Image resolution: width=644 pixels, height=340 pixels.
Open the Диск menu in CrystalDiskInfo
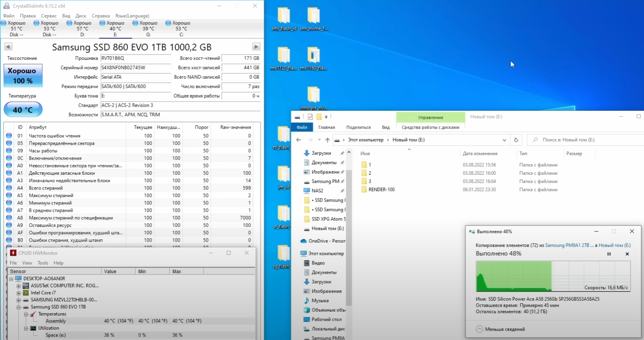pos(81,16)
